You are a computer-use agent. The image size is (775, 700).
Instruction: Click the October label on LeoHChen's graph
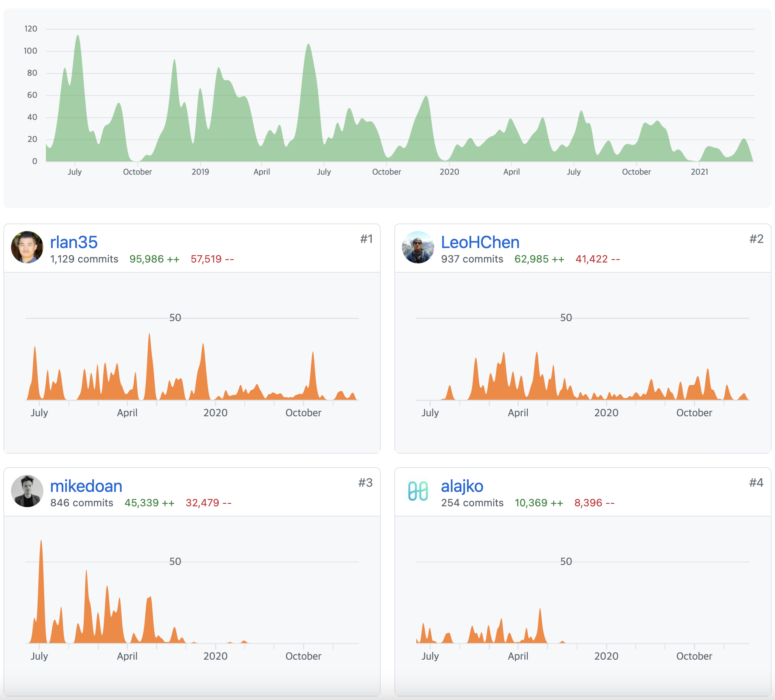click(x=694, y=413)
